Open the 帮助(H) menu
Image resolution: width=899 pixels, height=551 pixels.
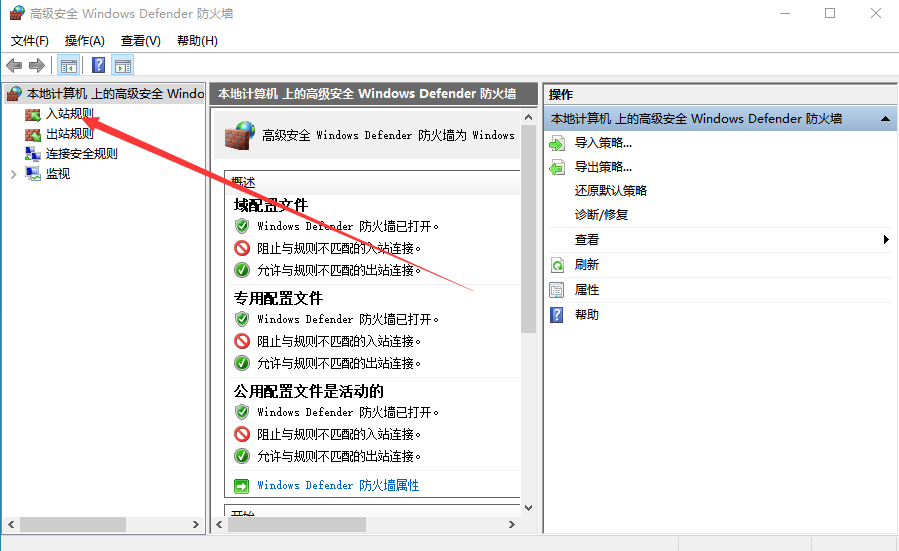point(197,41)
